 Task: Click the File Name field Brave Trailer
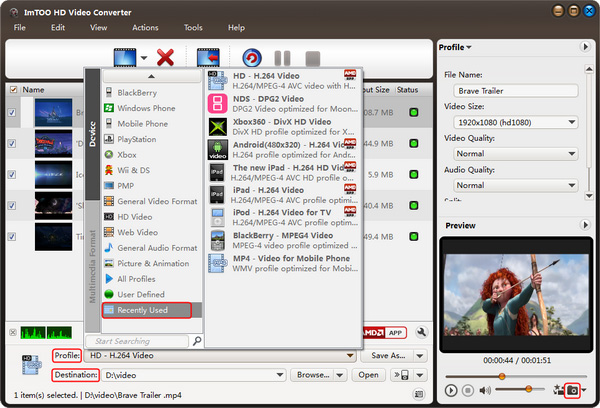(516, 91)
